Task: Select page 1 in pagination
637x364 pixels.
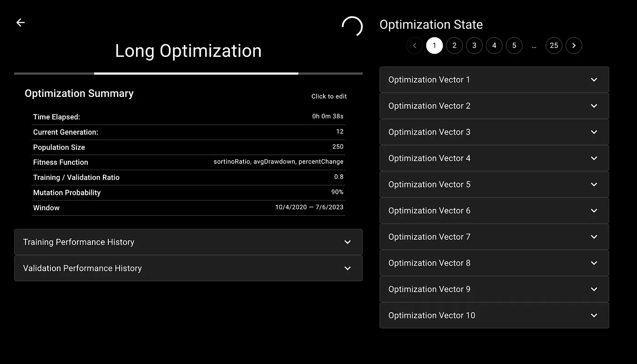Action: click(x=435, y=45)
